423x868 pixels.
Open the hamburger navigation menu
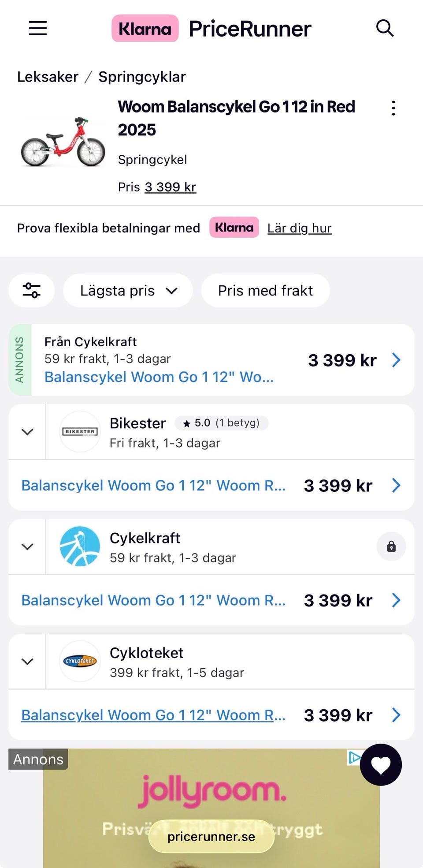point(38,29)
